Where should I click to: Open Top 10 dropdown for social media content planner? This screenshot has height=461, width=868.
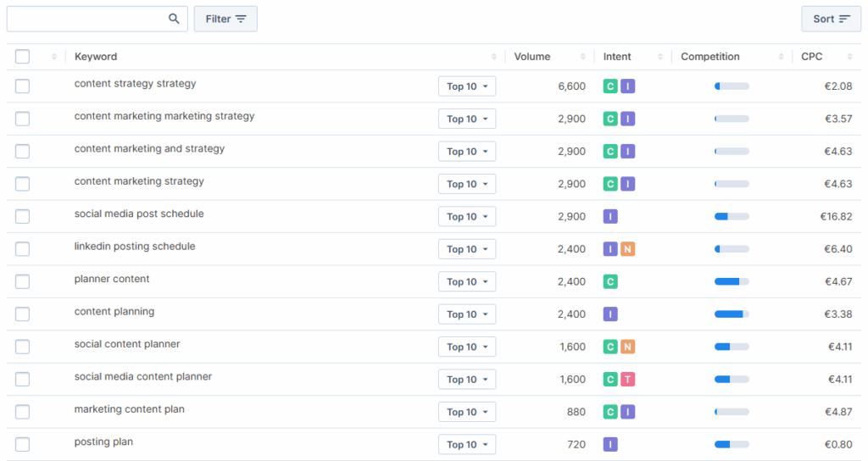coord(467,379)
